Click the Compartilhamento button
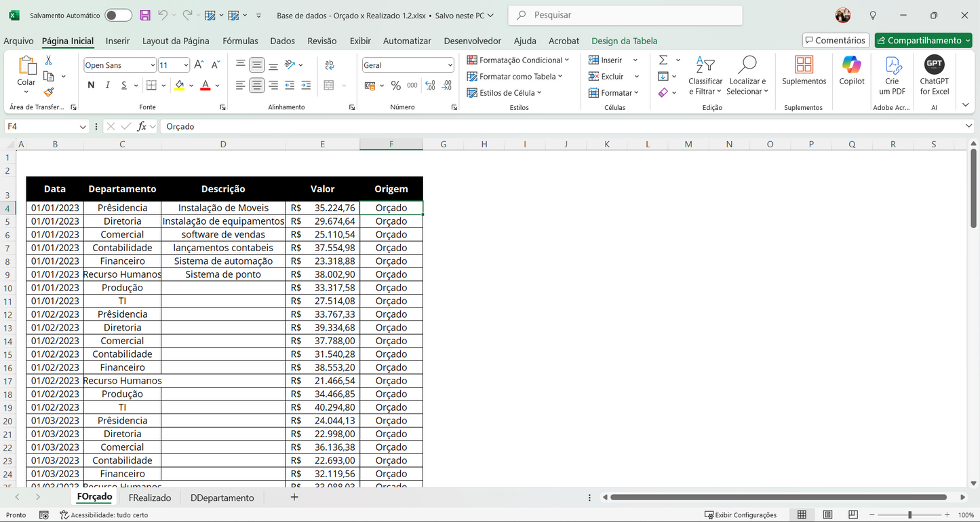Image resolution: width=980 pixels, height=522 pixels. (x=923, y=40)
